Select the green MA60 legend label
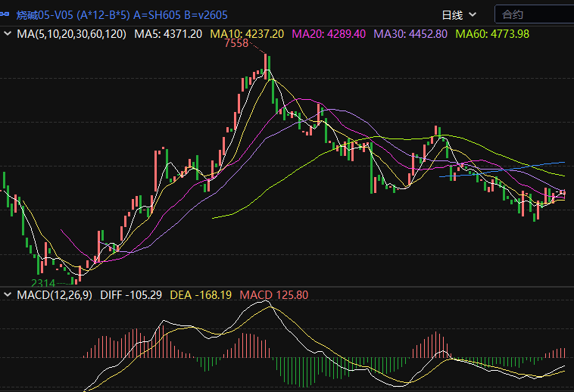 tap(491, 34)
